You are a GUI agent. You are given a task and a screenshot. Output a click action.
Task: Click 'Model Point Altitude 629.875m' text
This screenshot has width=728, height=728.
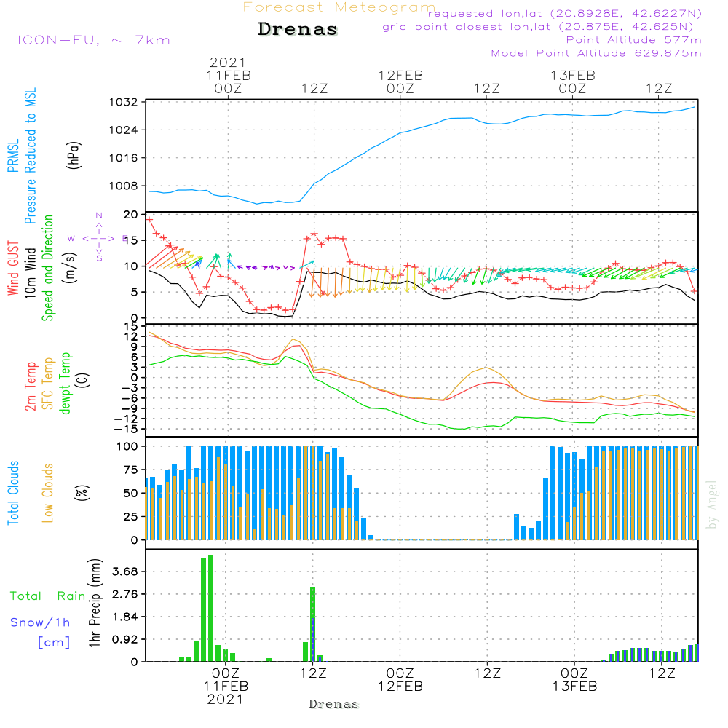click(x=596, y=53)
